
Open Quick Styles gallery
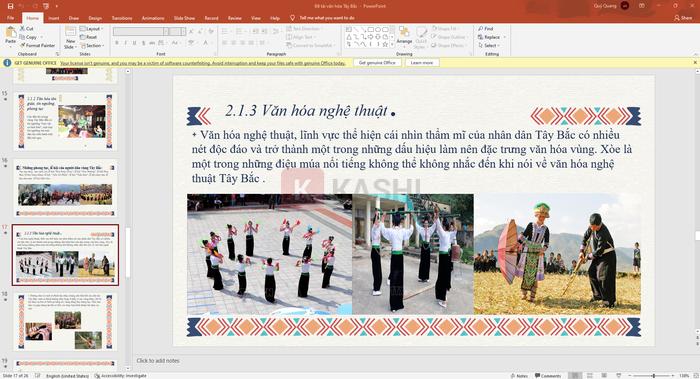coord(421,37)
